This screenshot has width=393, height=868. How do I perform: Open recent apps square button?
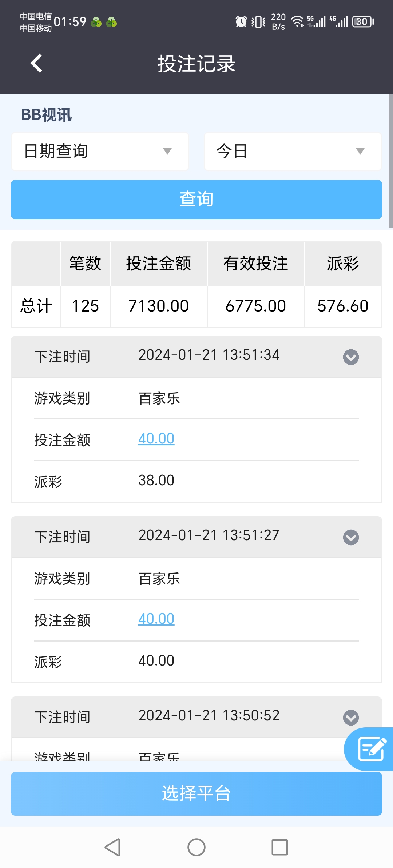point(280,847)
